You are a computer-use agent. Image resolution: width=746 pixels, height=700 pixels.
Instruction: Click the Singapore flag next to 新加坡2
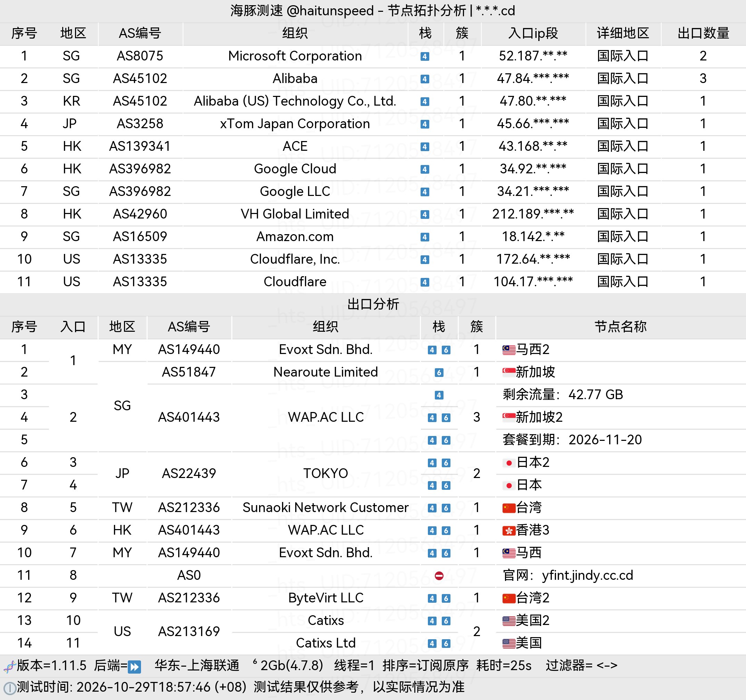(508, 417)
